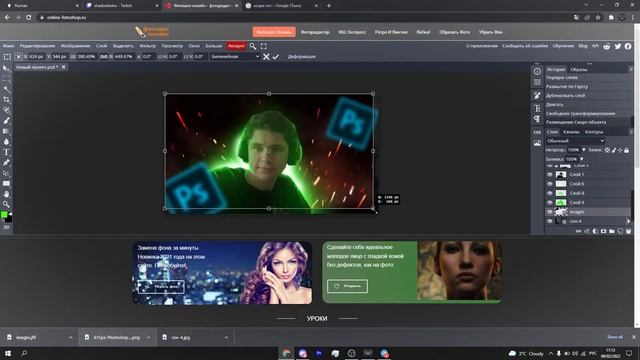Expand the сон-4 layer arrow
The width and height of the screenshot is (640, 360).
[x=628, y=221]
